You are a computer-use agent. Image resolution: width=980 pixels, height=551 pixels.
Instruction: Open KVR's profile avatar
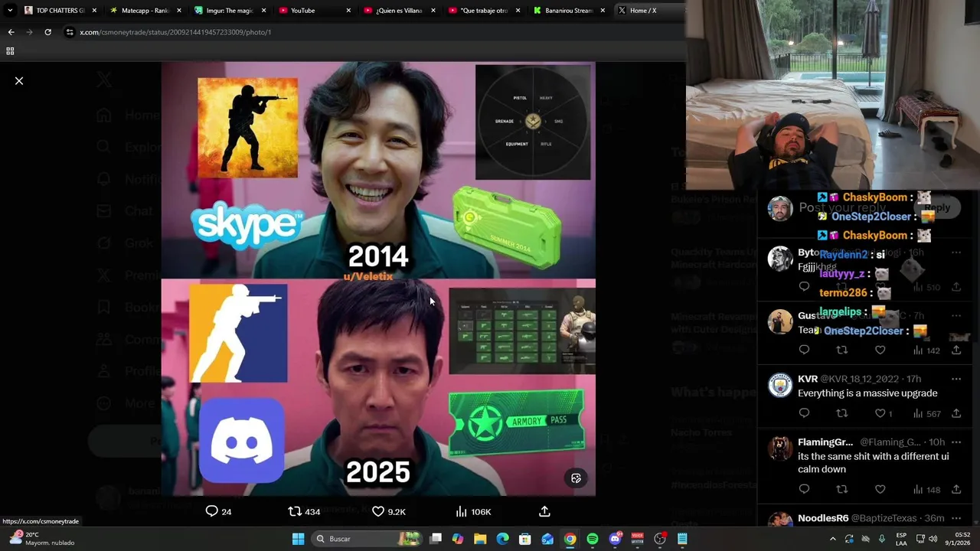tap(780, 385)
